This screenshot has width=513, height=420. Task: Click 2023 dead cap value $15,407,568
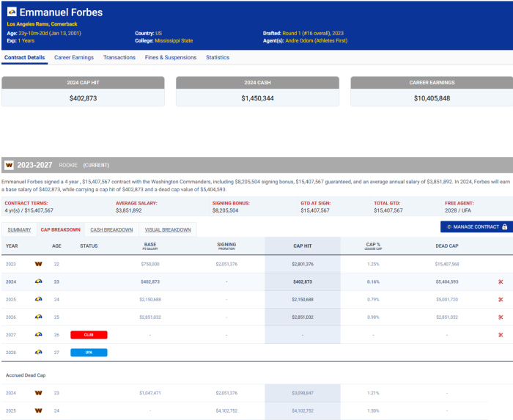click(x=447, y=264)
